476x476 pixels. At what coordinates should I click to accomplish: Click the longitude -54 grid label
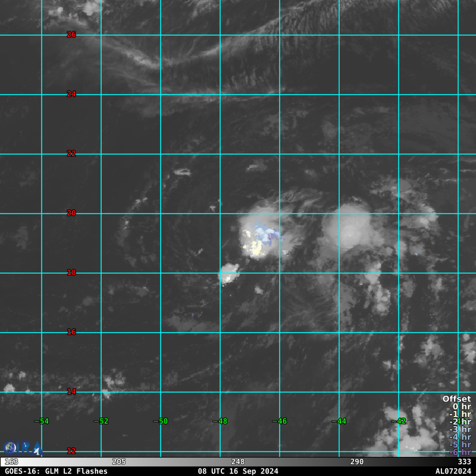(41, 421)
